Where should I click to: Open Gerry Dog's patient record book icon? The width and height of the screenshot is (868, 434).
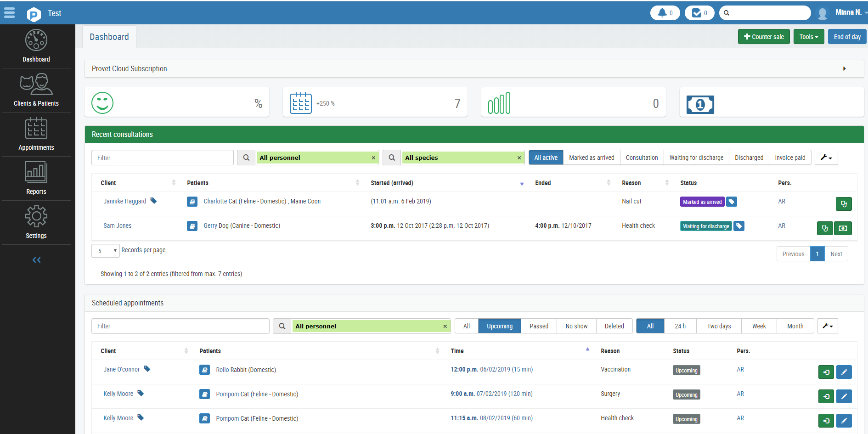192,225
